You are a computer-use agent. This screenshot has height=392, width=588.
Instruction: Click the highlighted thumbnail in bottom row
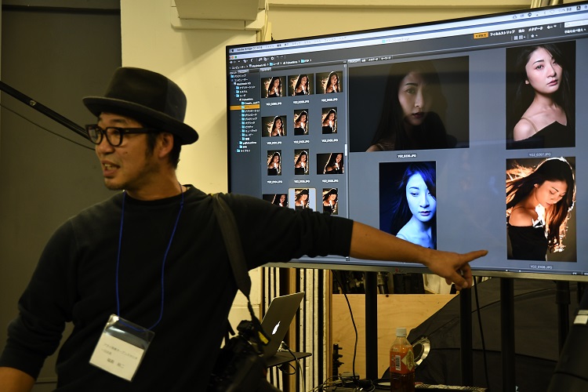(x=301, y=198)
